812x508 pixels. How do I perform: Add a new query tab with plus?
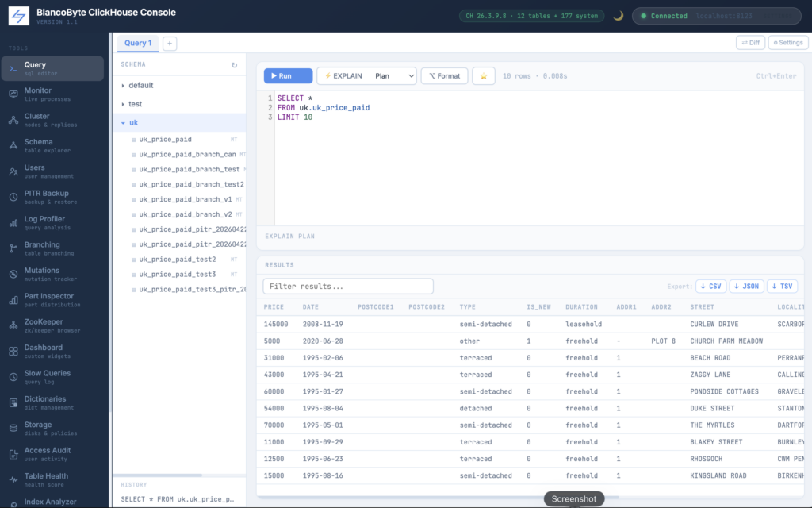pos(170,44)
